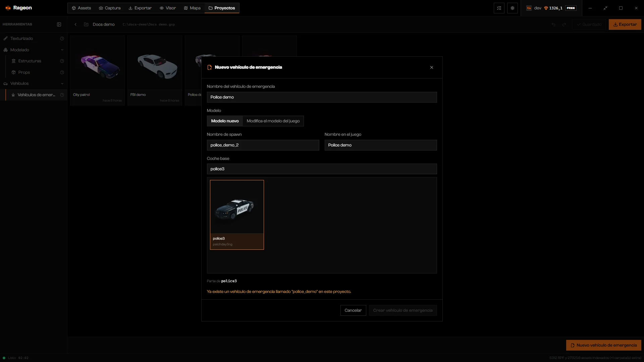
Task: Click the gem credits icon showing 1326,1
Action: (x=546, y=8)
